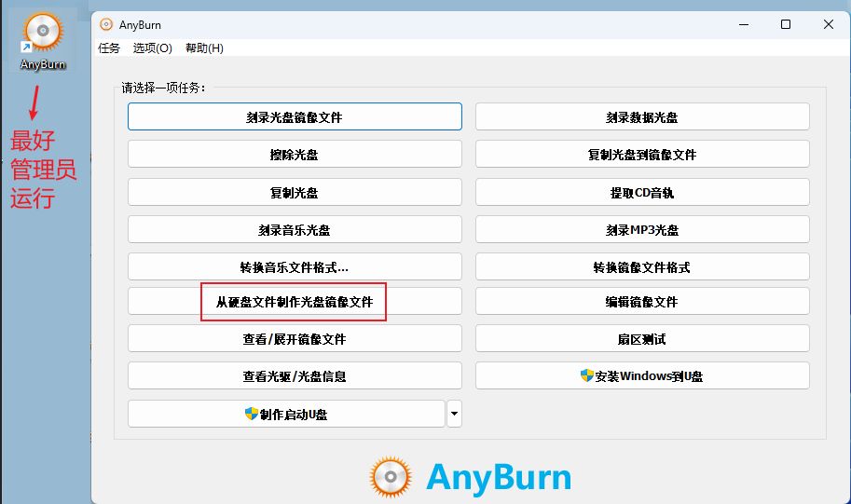This screenshot has width=851, height=504.
Task: Expand the dropdown arrow beside 制作启动U盘
Action: point(454,414)
